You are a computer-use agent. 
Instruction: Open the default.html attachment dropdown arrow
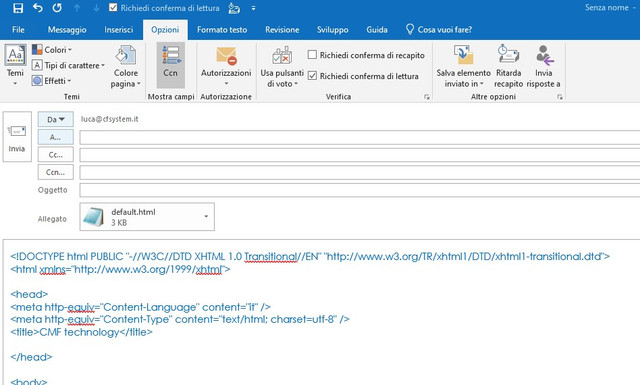tap(206, 216)
